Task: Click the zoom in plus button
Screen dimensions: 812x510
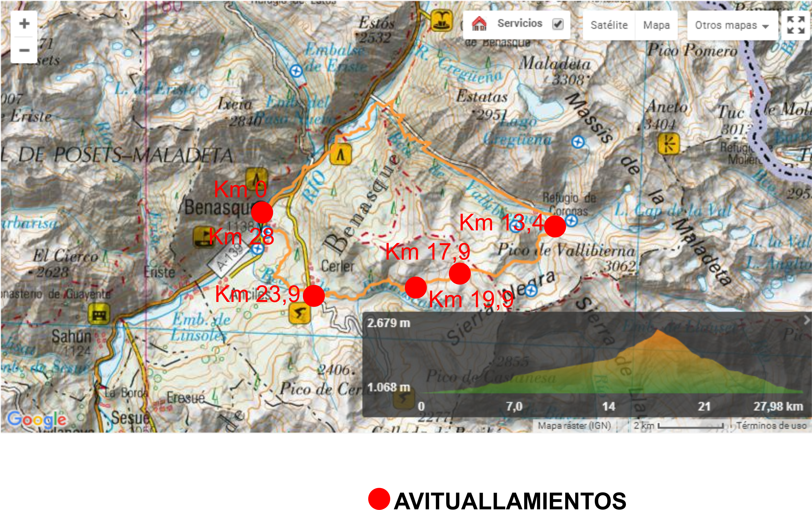Action: [24, 24]
